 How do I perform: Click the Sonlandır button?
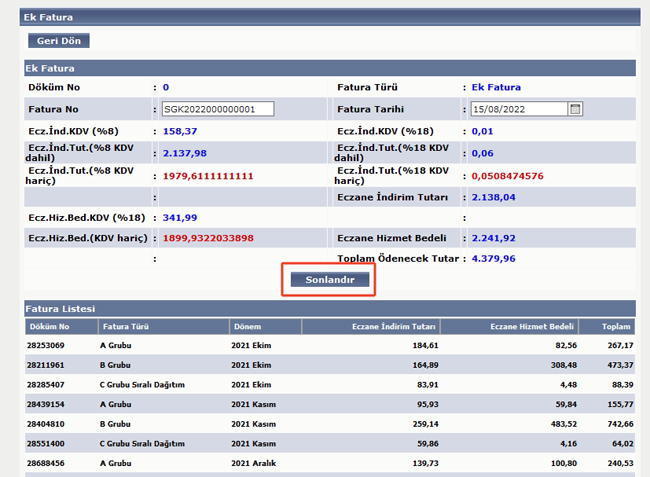[330, 280]
